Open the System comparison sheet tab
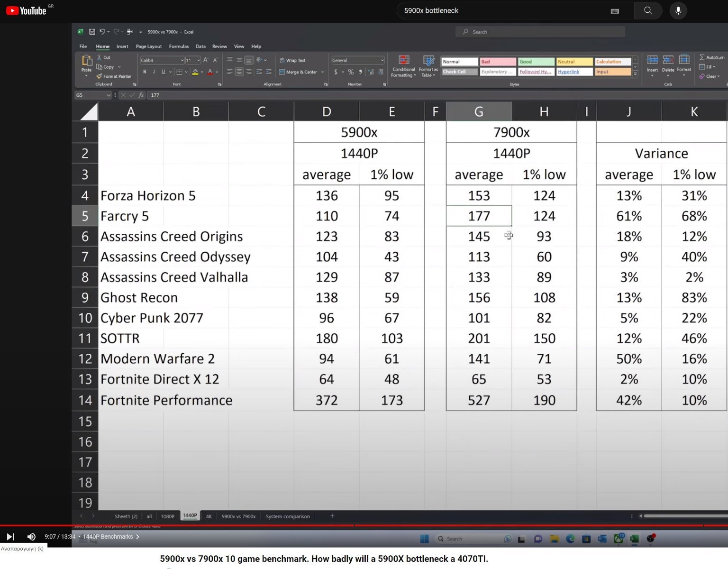The image size is (728, 569). tap(288, 516)
